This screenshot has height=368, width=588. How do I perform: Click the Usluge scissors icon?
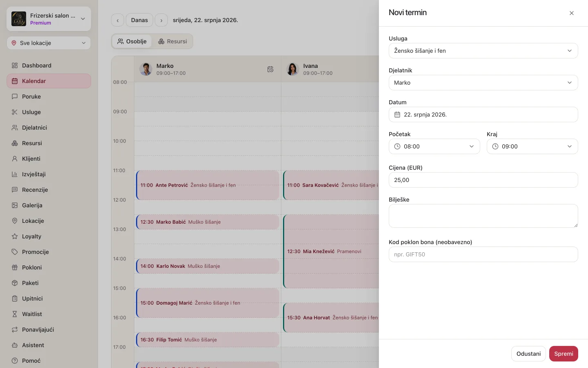tap(15, 112)
